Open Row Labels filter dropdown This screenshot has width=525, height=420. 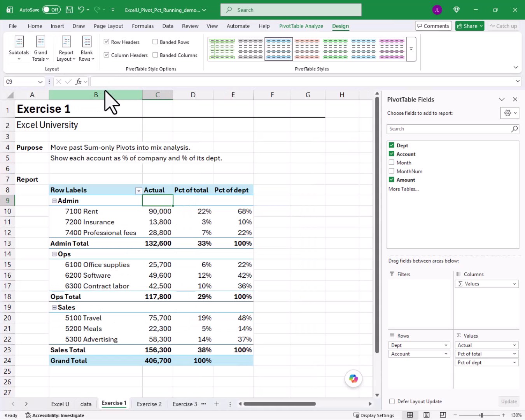click(138, 191)
